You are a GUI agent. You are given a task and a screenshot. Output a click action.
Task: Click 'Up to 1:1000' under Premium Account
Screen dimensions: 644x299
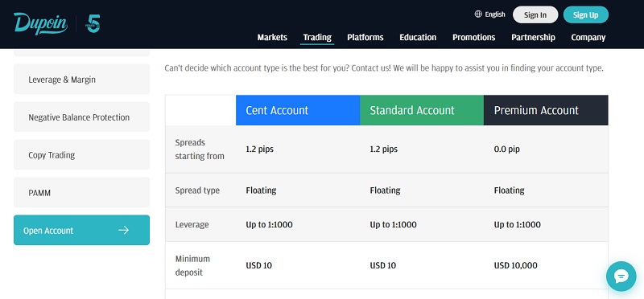[517, 225]
